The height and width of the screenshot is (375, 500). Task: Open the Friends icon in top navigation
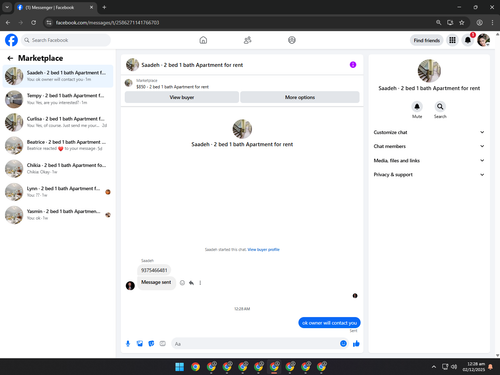[247, 40]
